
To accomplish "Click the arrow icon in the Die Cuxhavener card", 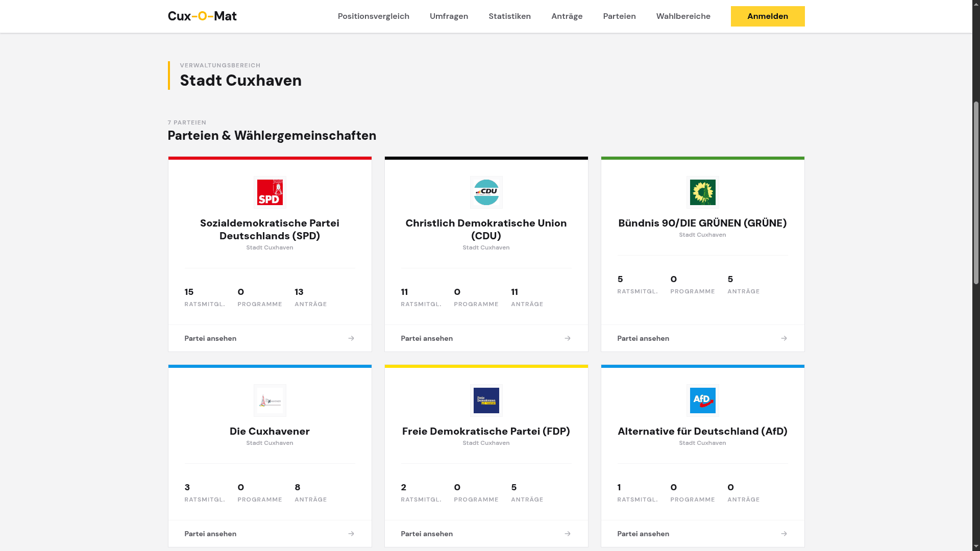I will coord(351,534).
